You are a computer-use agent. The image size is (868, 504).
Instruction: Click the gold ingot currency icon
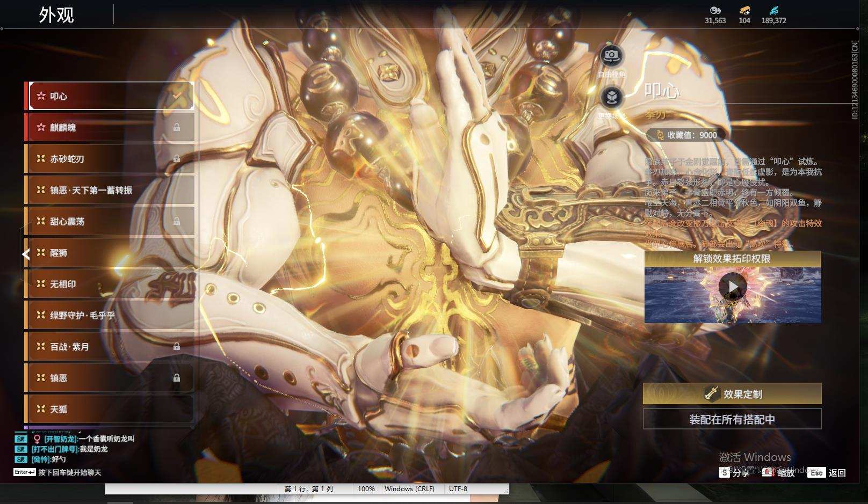[744, 10]
